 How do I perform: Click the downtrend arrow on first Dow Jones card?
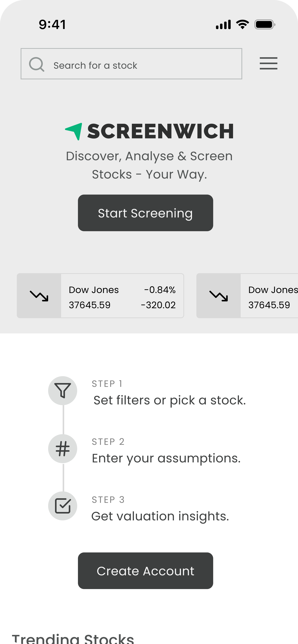tap(39, 296)
